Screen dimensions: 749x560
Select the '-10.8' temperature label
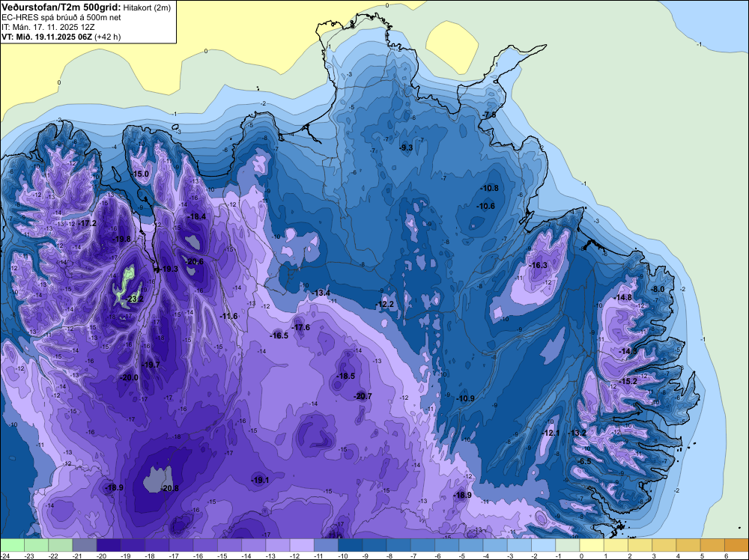click(490, 188)
